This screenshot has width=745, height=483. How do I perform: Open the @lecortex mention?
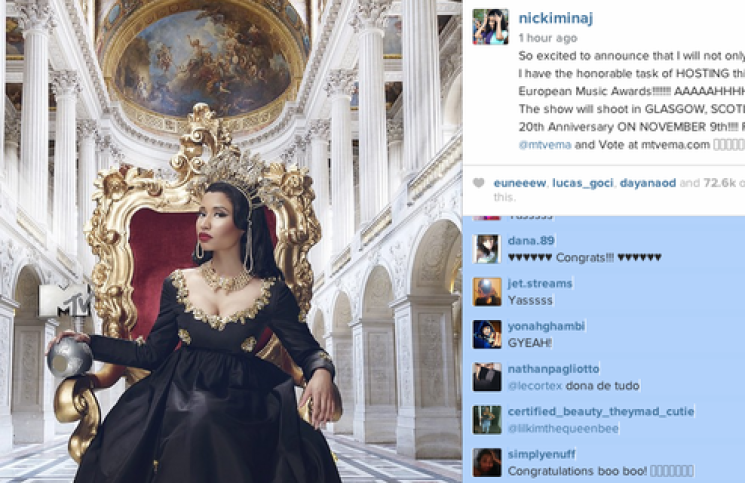click(535, 386)
